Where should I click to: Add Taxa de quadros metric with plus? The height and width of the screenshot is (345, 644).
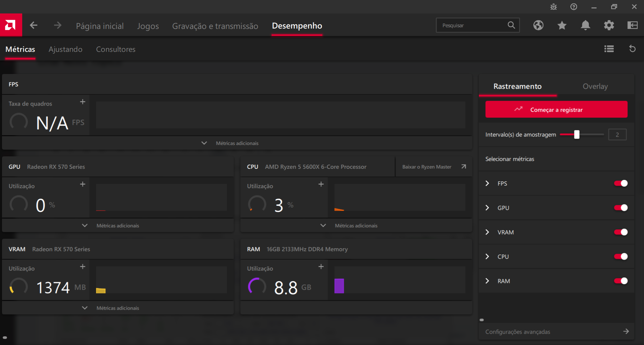pyautogui.click(x=82, y=102)
